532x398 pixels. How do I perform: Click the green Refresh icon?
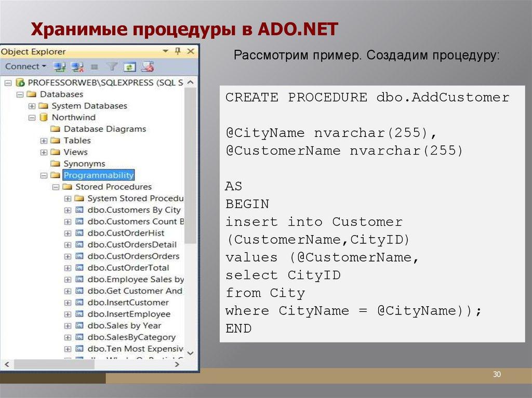129,66
